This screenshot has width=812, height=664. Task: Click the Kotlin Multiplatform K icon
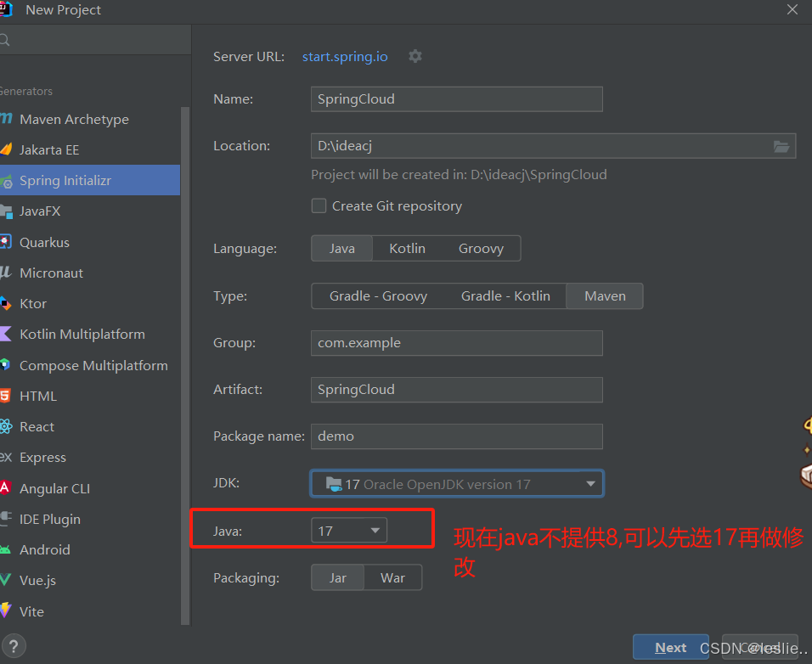pos(6,334)
